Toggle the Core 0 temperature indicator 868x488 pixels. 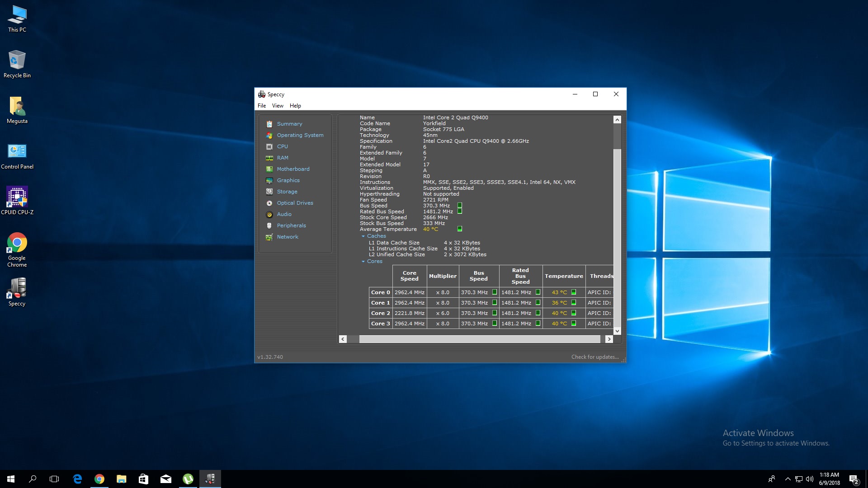[574, 292]
